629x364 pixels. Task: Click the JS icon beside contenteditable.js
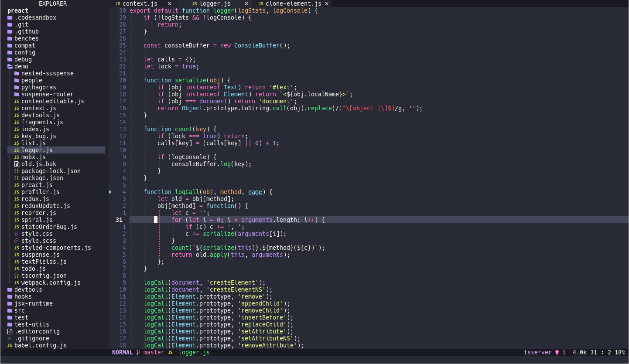coord(17,101)
